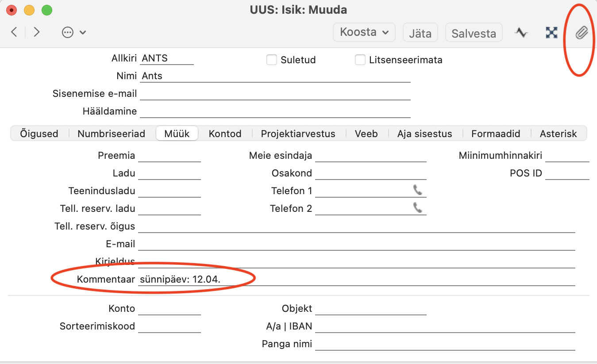This screenshot has height=364, width=597.
Task: Select the Projektiarvestus tab
Action: (x=298, y=134)
